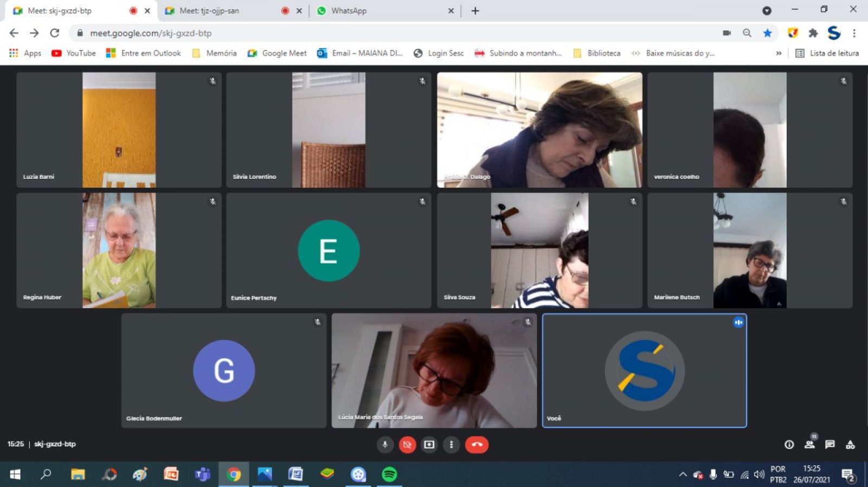
Task: Turn the camera back on
Action: pyautogui.click(x=407, y=445)
